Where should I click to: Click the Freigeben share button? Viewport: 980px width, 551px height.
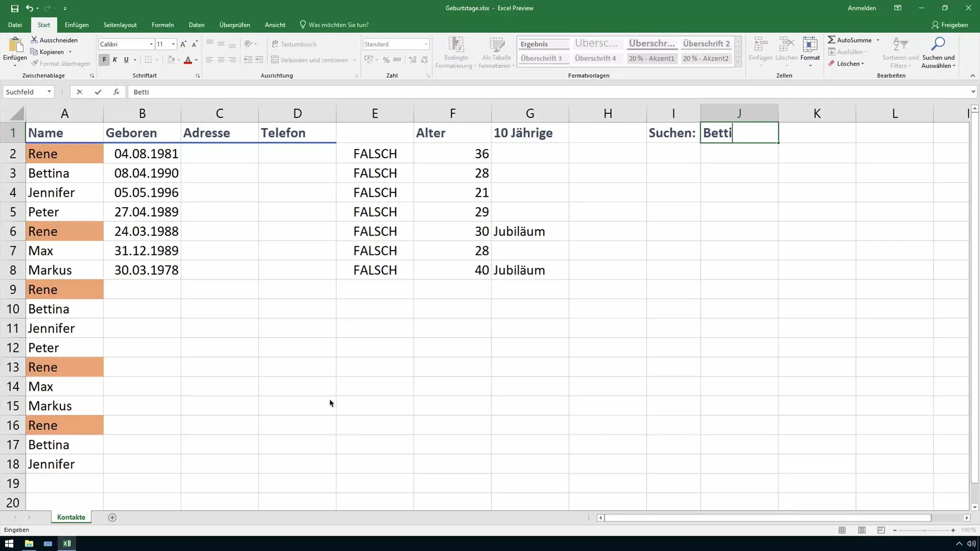tap(949, 24)
